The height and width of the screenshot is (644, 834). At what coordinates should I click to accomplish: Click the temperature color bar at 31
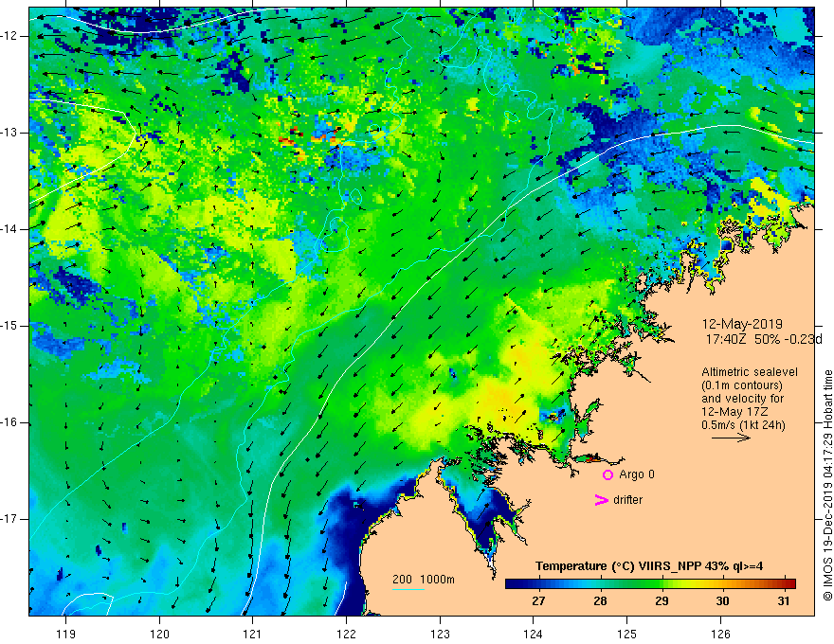click(784, 583)
